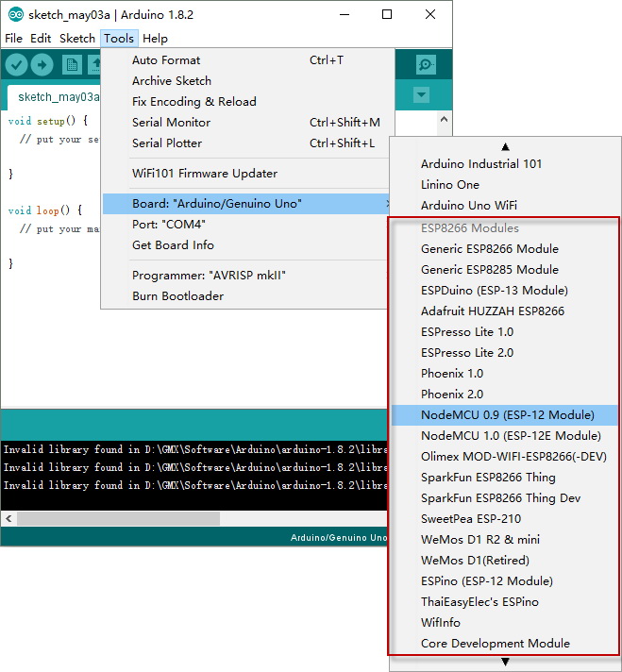The width and height of the screenshot is (622, 672).
Task: Choose Fix Encoding & Reload
Action: coord(248,102)
